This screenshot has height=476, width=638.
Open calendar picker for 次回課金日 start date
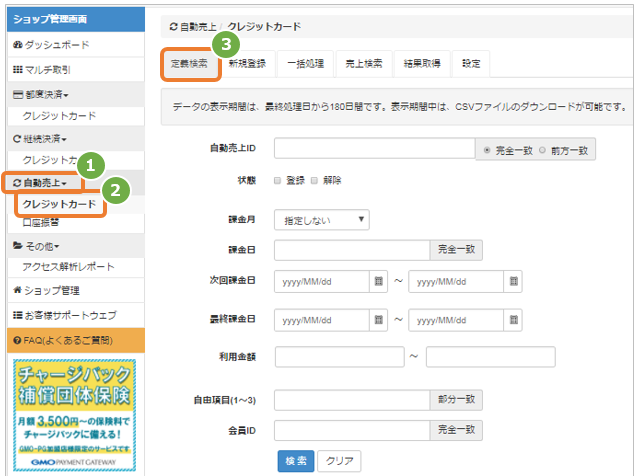pos(378,281)
